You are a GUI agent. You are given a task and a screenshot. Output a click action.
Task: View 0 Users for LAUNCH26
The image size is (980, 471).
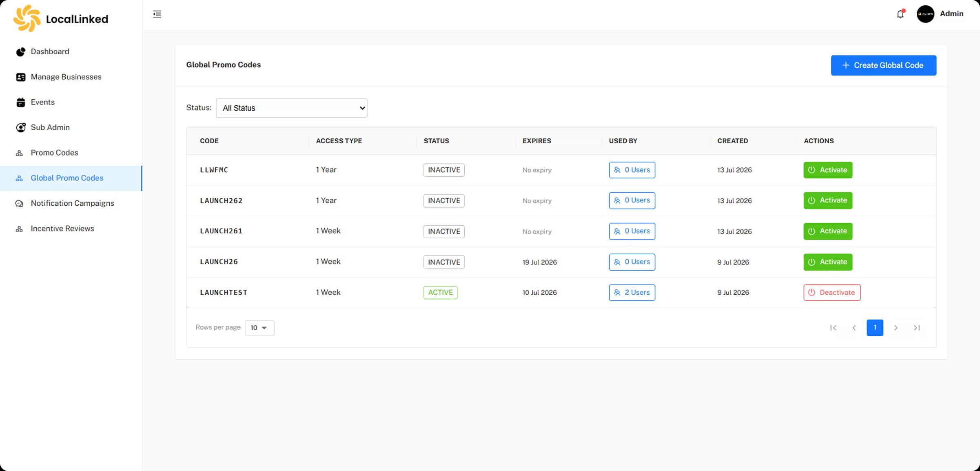pos(632,262)
